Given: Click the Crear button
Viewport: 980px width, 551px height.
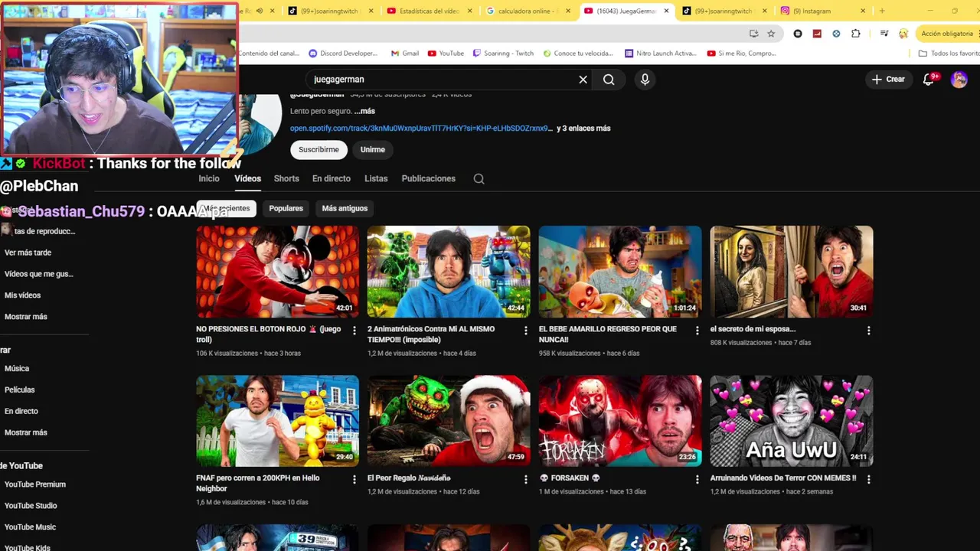Looking at the screenshot, I should click(888, 79).
